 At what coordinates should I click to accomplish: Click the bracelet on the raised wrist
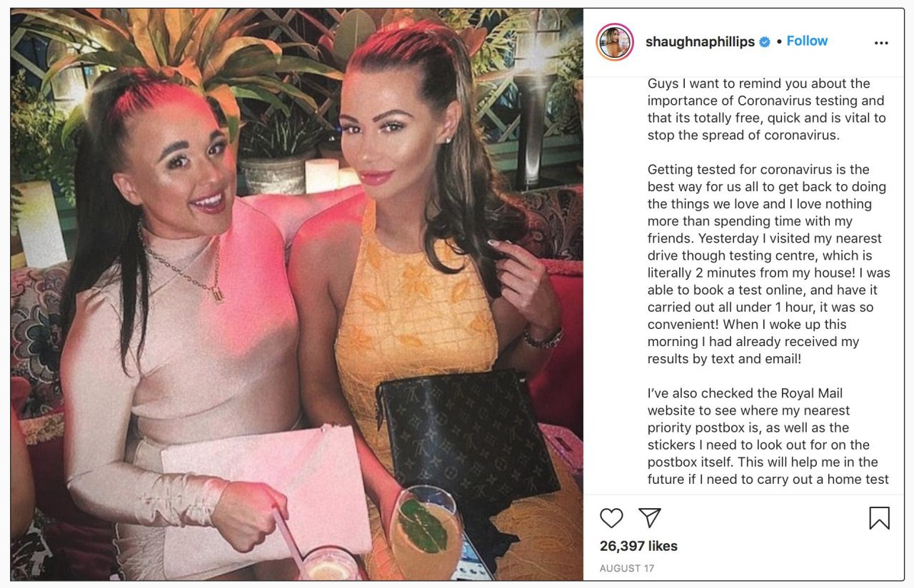pyautogui.click(x=544, y=338)
